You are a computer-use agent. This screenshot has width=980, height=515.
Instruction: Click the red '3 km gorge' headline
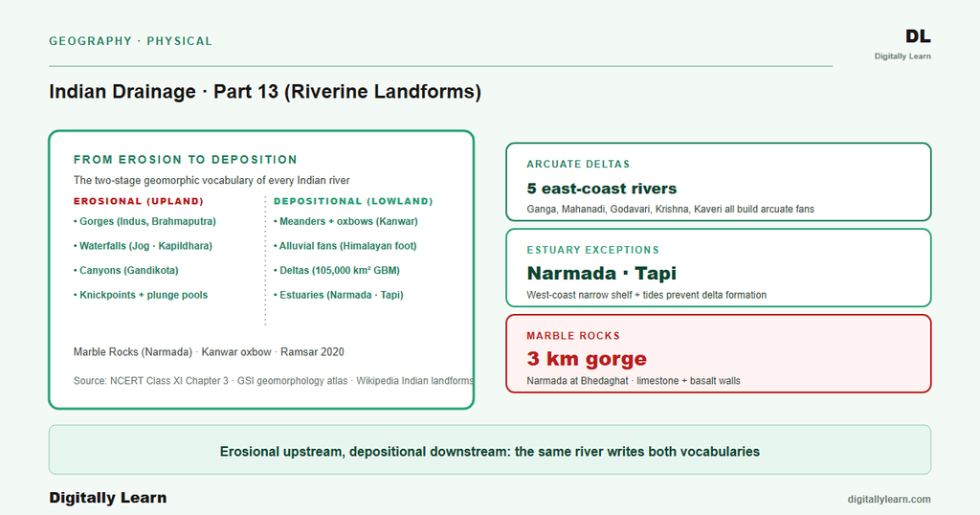tap(587, 359)
